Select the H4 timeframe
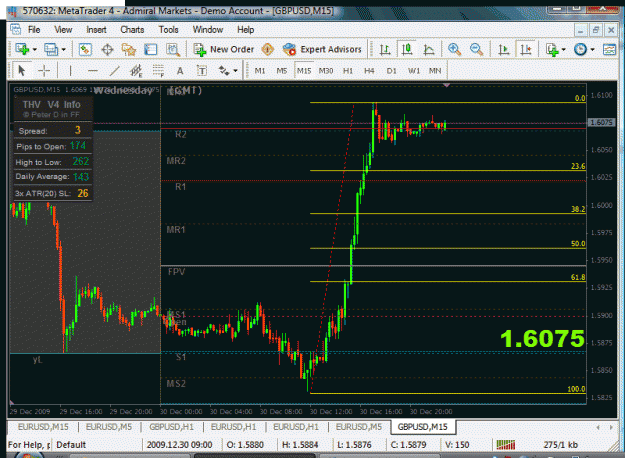 click(369, 71)
